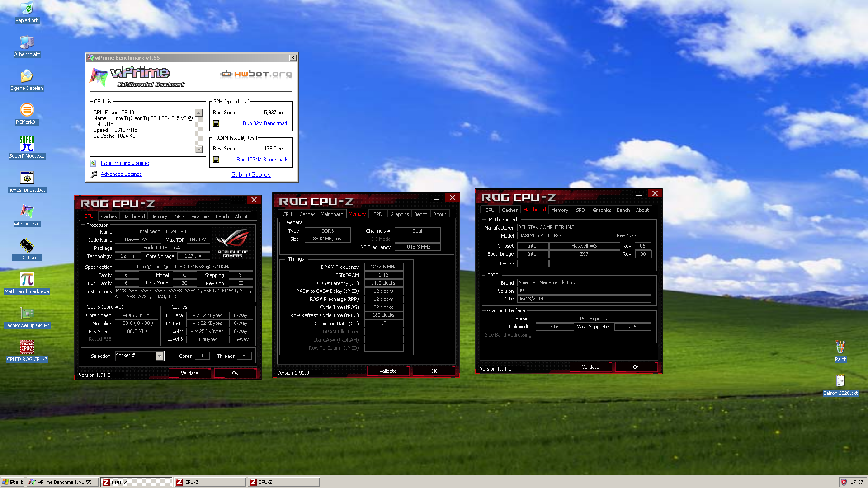Open Mainboard tab in left CPU-Z window

133,216
